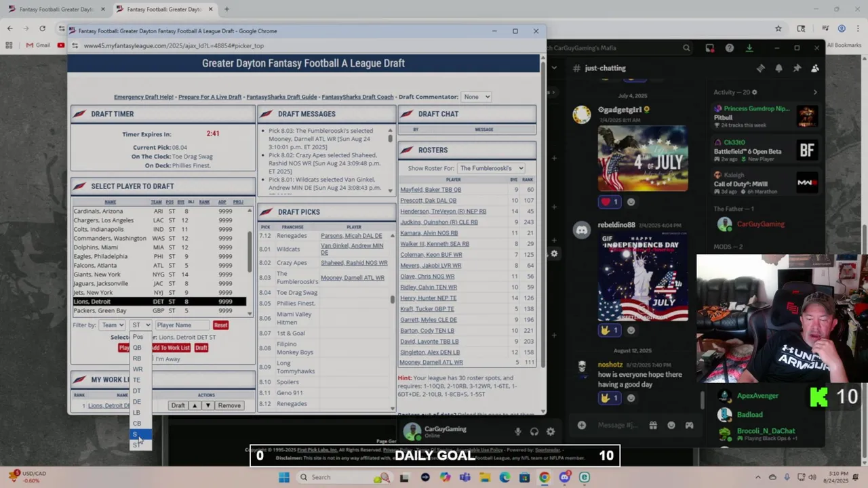
Task: Open Discord notification settings bell
Action: click(778, 68)
